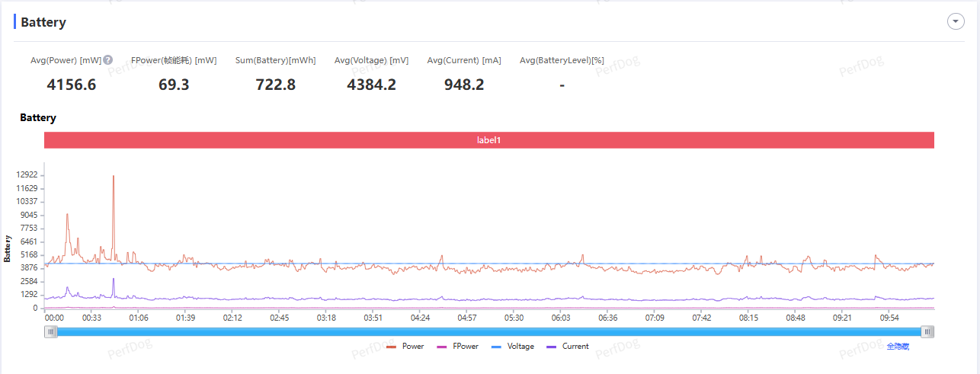Screen dimensions: 980x374
Task: Click the Battery section heading at top
Action: (43, 22)
